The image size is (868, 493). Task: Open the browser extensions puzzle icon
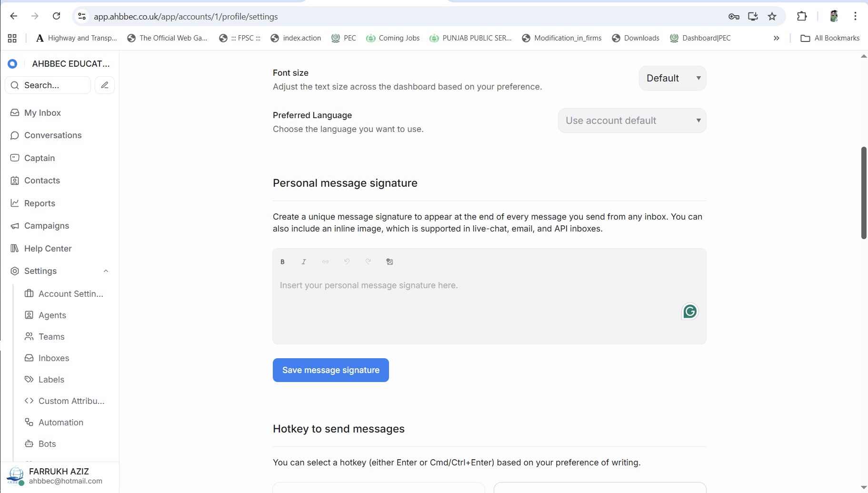click(802, 17)
